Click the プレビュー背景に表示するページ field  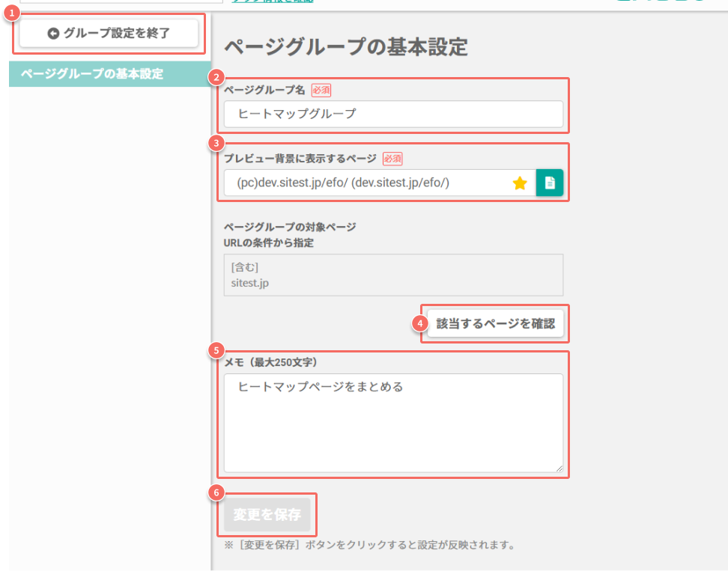coord(380,183)
